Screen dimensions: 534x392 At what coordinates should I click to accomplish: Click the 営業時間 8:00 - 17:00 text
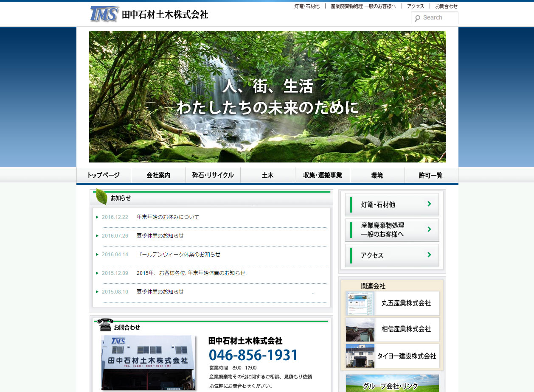[233, 368]
